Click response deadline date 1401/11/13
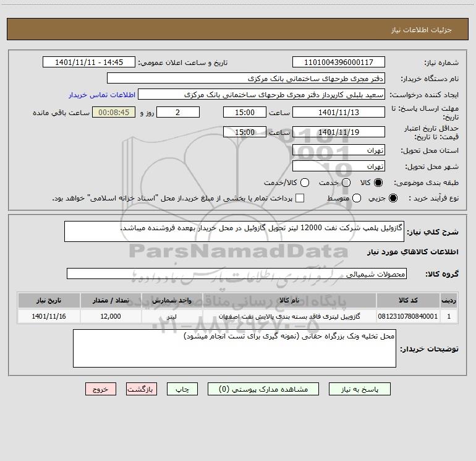The image size is (476, 461). (339, 112)
